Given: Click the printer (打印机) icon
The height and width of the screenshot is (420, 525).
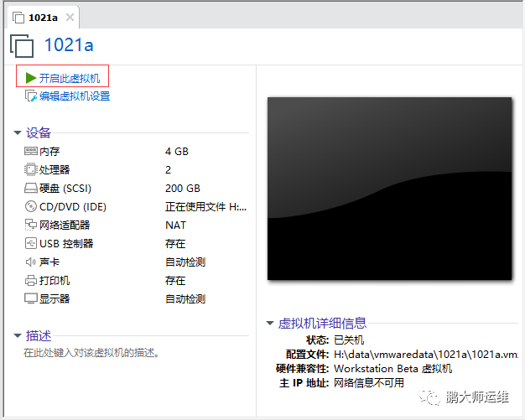Looking at the screenshot, I should 31,280.
